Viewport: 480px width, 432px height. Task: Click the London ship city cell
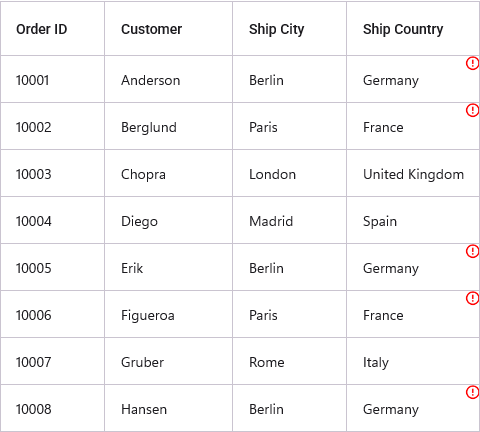pos(289,173)
